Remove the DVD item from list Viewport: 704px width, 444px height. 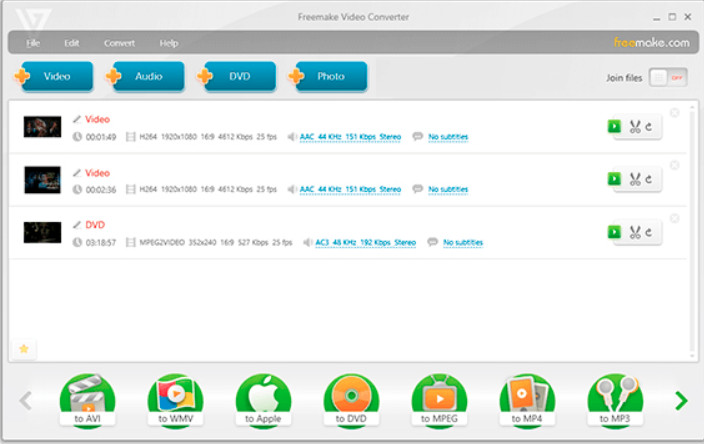pos(674,218)
